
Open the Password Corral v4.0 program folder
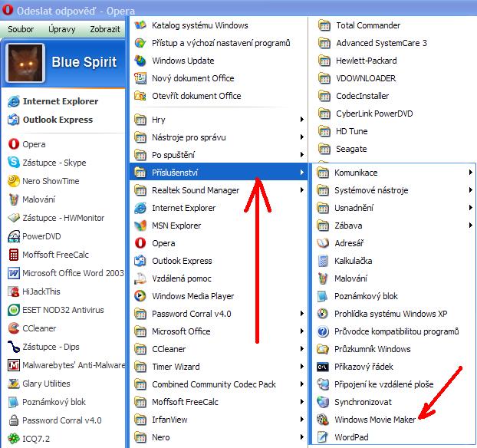[219, 314]
